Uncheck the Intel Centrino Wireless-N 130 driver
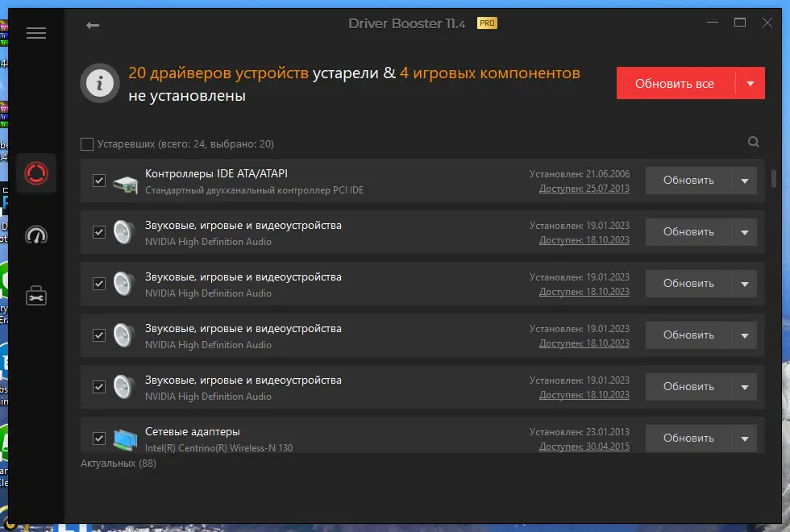Viewport: 790px width, 532px height. point(99,438)
